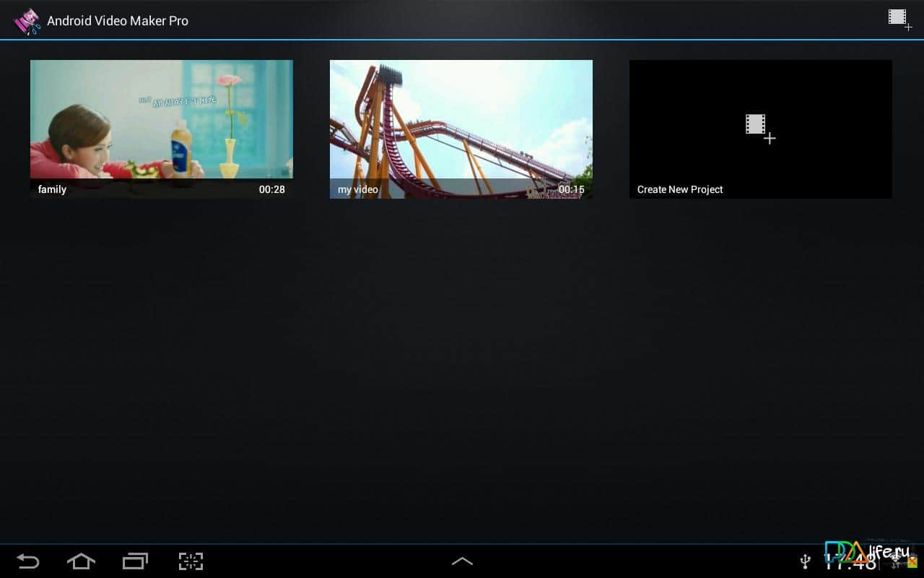This screenshot has width=924, height=578.
Task: Open the clock showing 17:48
Action: pos(850,561)
